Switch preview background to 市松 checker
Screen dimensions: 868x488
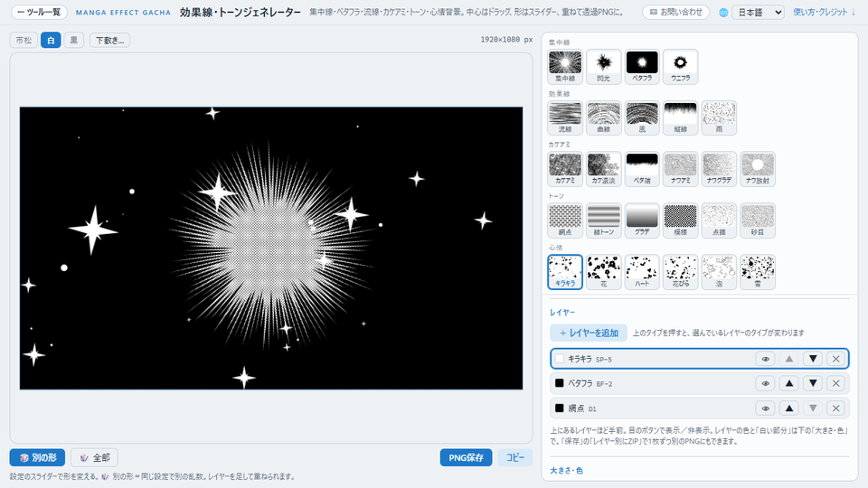(24, 40)
